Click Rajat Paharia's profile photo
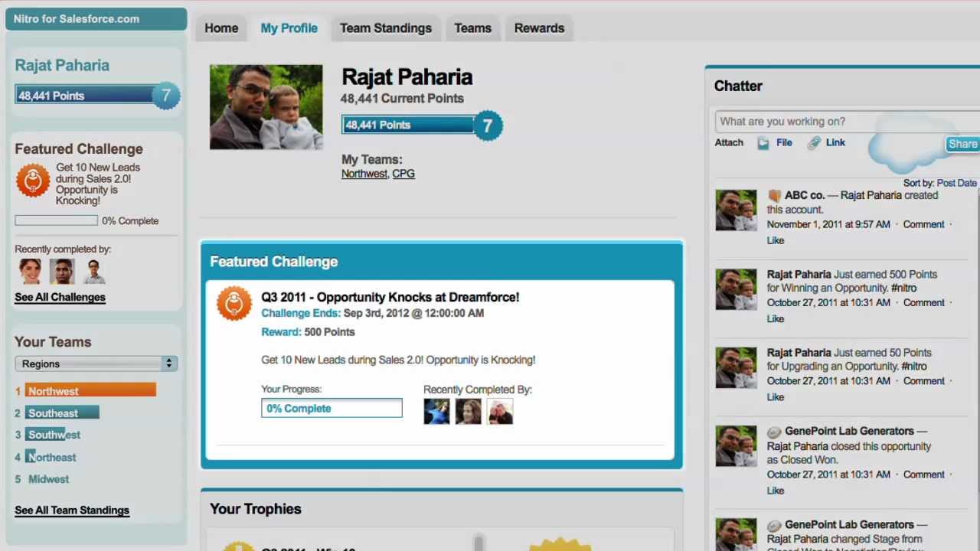980x551 pixels. tap(266, 107)
